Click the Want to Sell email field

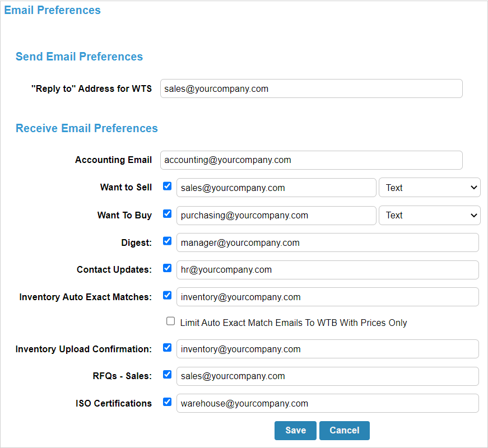point(276,188)
